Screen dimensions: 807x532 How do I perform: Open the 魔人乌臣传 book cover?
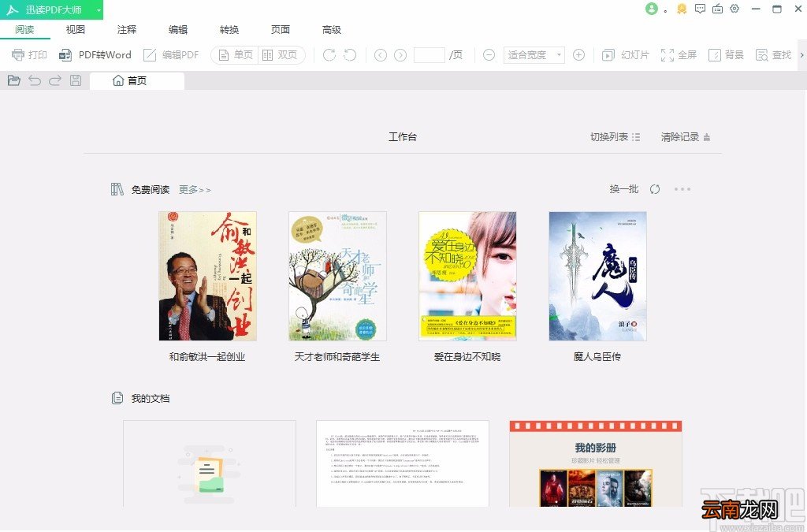point(597,276)
